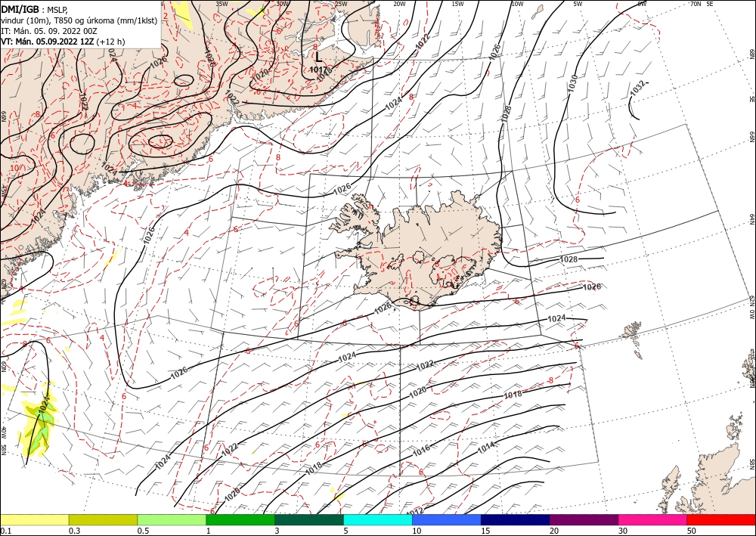Click the 'DMI/IGB : MSLP,' title text

click(x=36, y=8)
